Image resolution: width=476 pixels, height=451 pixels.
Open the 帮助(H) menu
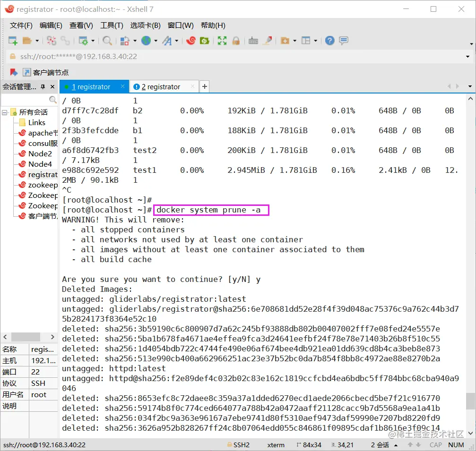(213, 25)
